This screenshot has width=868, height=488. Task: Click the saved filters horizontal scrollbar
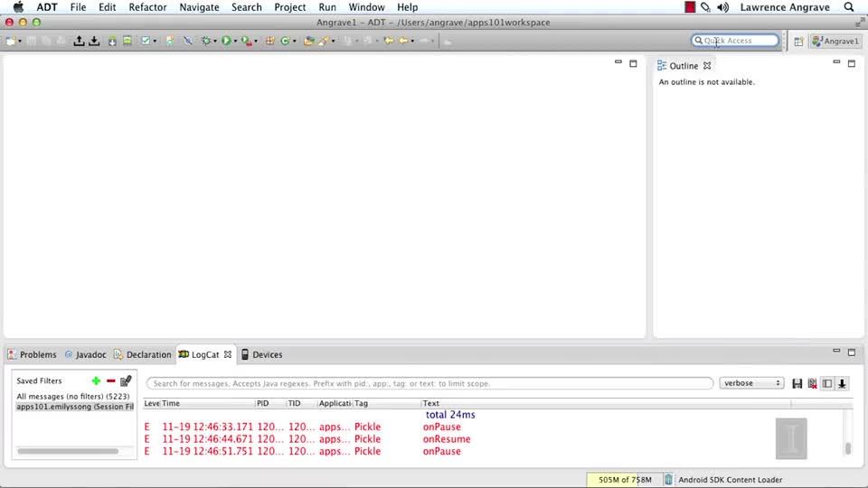coord(68,451)
